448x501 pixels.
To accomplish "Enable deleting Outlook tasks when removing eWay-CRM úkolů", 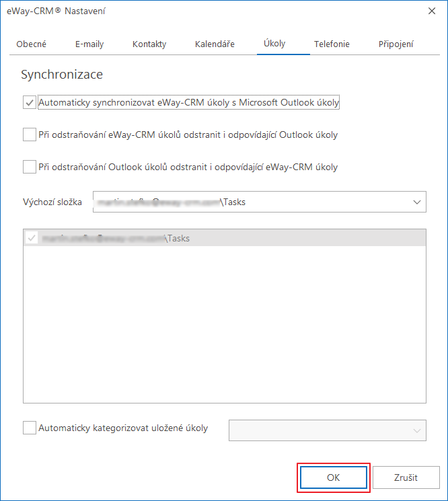I will pos(30,134).
